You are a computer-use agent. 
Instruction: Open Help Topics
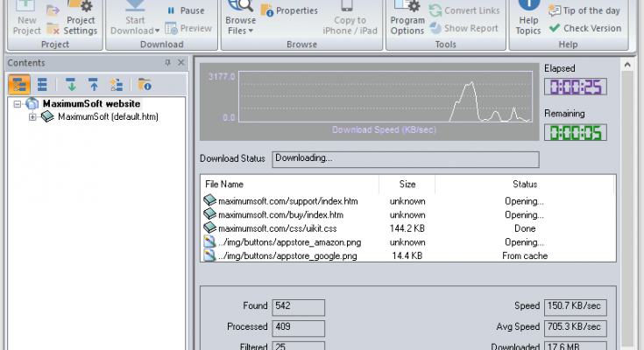click(x=528, y=18)
